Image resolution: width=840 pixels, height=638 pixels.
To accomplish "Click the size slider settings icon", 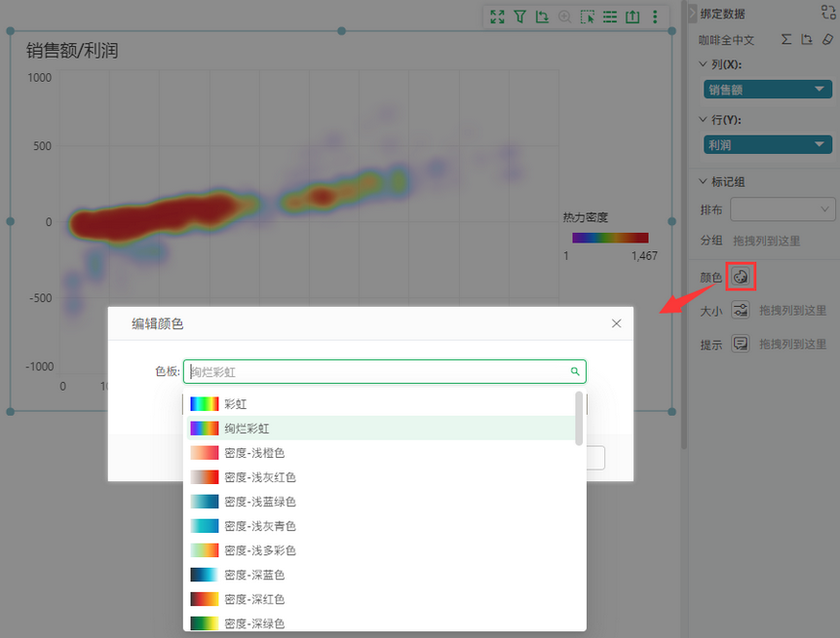I will pos(741,310).
